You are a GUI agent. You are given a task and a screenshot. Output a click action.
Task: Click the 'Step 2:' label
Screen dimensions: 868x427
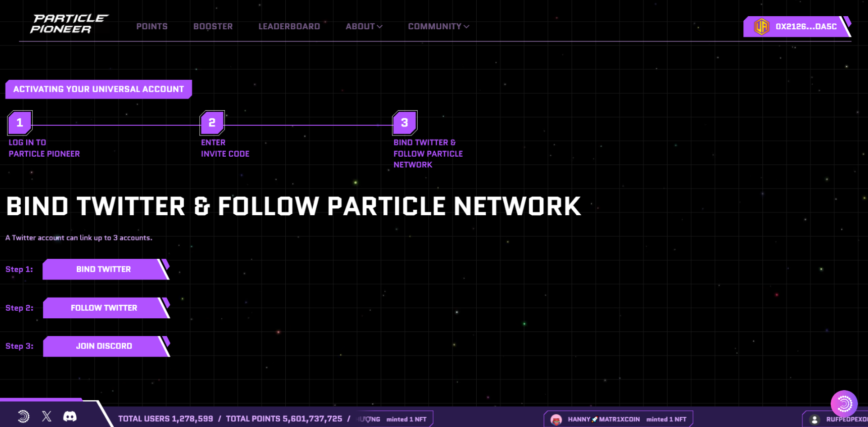(19, 308)
